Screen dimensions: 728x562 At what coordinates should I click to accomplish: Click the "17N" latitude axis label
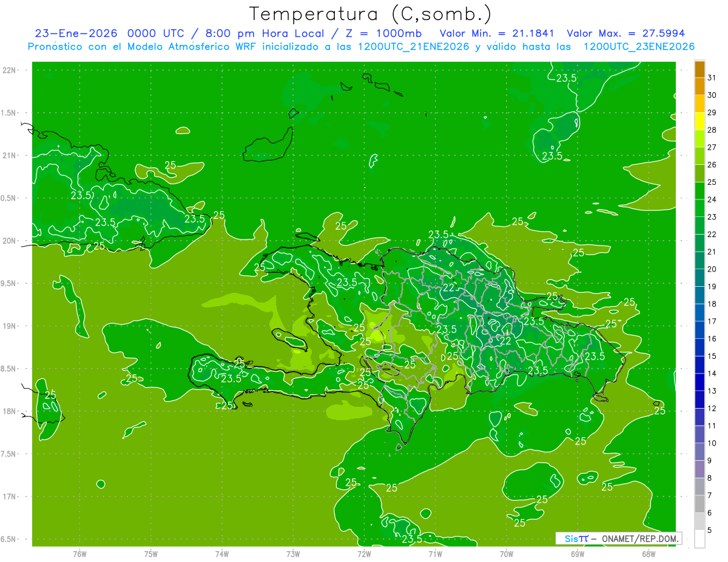[10, 497]
